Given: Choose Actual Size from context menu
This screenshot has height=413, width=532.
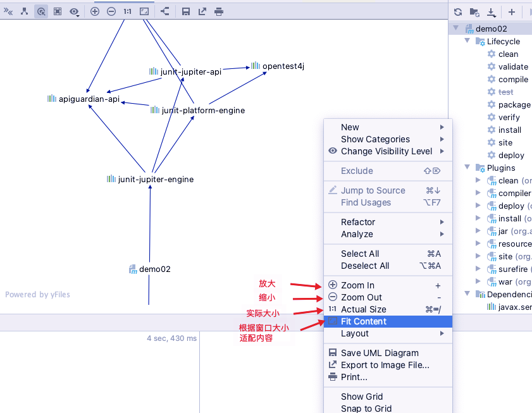Looking at the screenshot, I should click(388, 309).
